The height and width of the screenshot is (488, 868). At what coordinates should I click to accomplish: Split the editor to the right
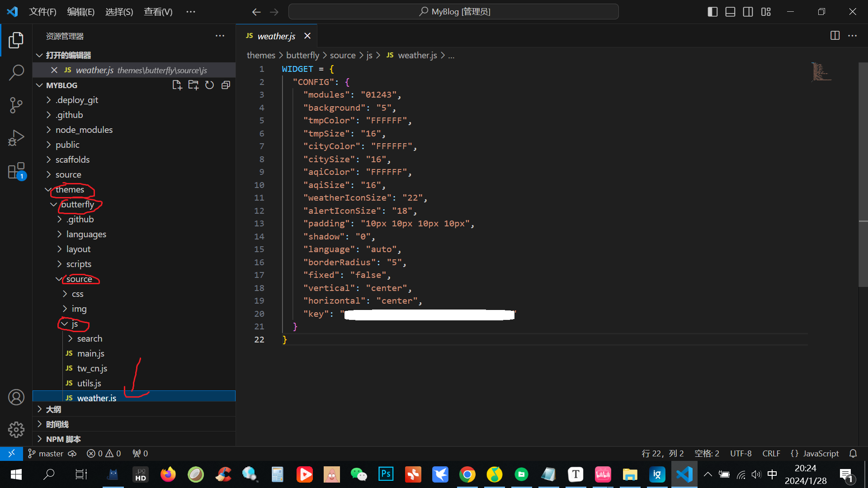point(835,36)
